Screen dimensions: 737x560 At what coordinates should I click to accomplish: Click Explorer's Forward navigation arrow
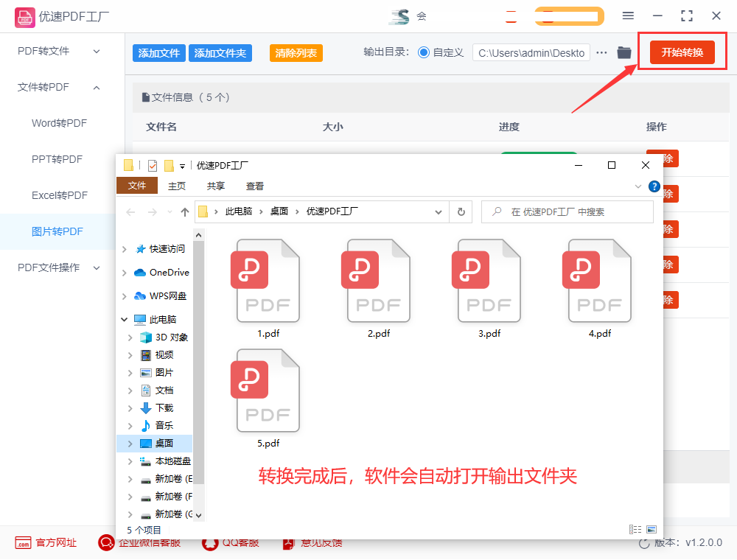[153, 212]
